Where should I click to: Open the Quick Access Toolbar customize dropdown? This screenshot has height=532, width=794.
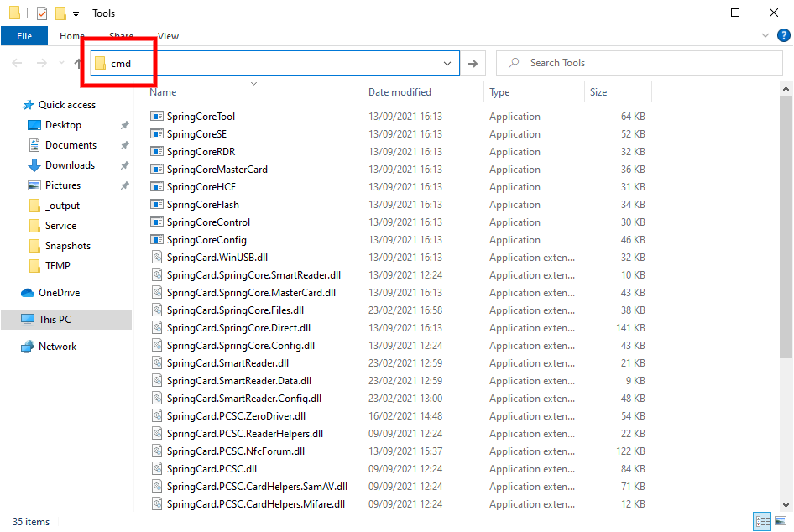[76, 14]
